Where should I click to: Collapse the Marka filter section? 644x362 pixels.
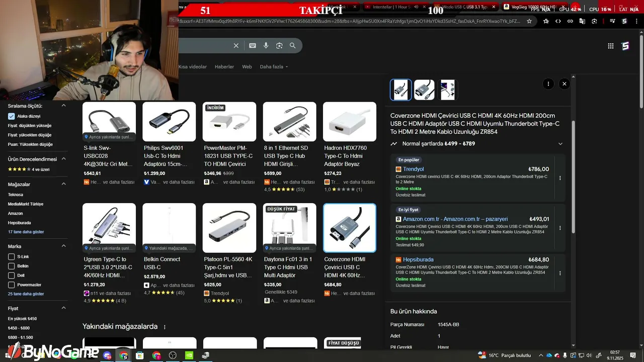pyautogui.click(x=63, y=246)
